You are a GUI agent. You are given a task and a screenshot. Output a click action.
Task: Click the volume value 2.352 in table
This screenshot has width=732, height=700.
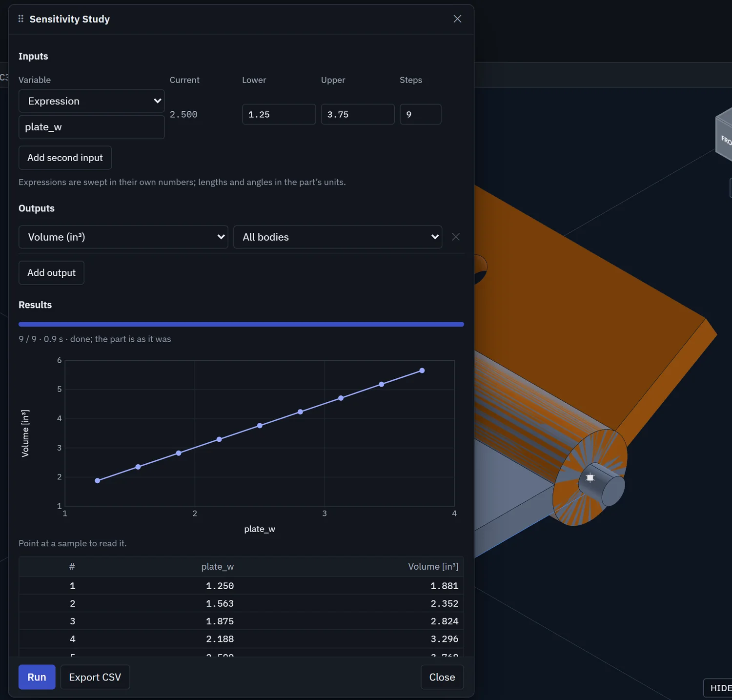[x=445, y=603]
